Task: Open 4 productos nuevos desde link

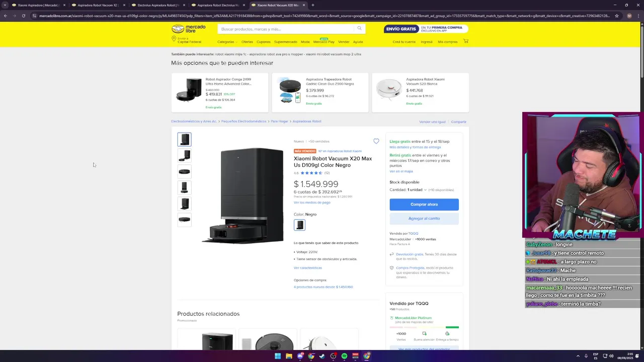Action: click(323, 287)
